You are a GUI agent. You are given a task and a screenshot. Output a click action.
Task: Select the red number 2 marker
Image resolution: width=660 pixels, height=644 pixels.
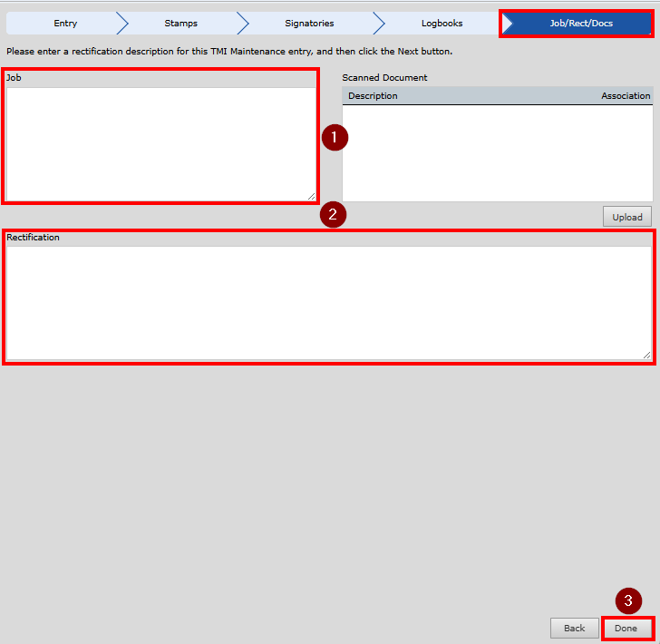point(333,215)
